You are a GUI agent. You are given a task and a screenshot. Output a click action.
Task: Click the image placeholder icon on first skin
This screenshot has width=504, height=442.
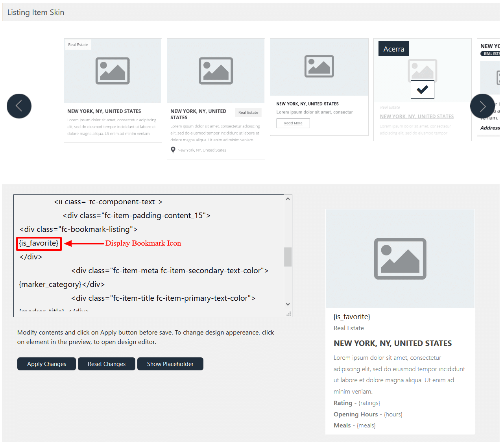[113, 71]
